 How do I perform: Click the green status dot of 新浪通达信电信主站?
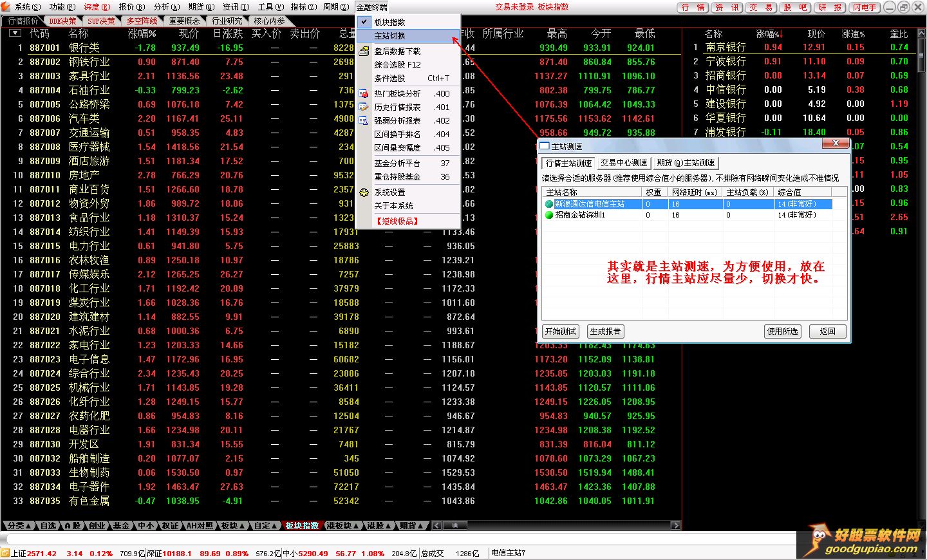(x=549, y=203)
